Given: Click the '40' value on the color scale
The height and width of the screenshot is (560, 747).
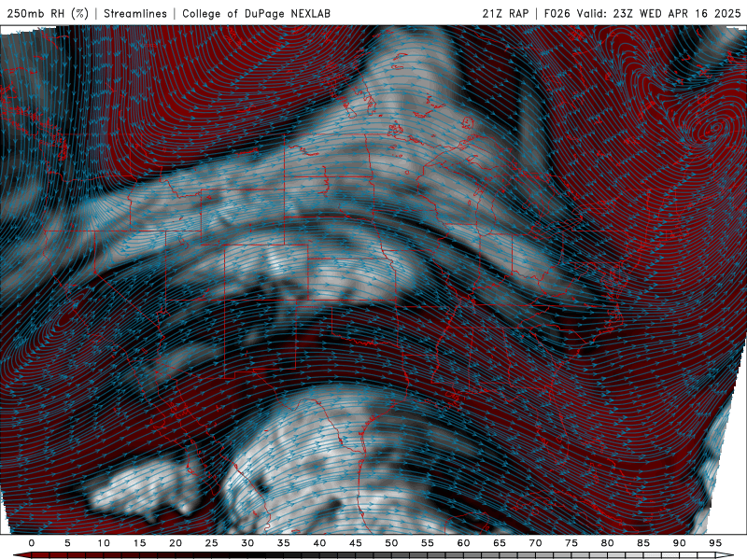Looking at the screenshot, I should (319, 543).
